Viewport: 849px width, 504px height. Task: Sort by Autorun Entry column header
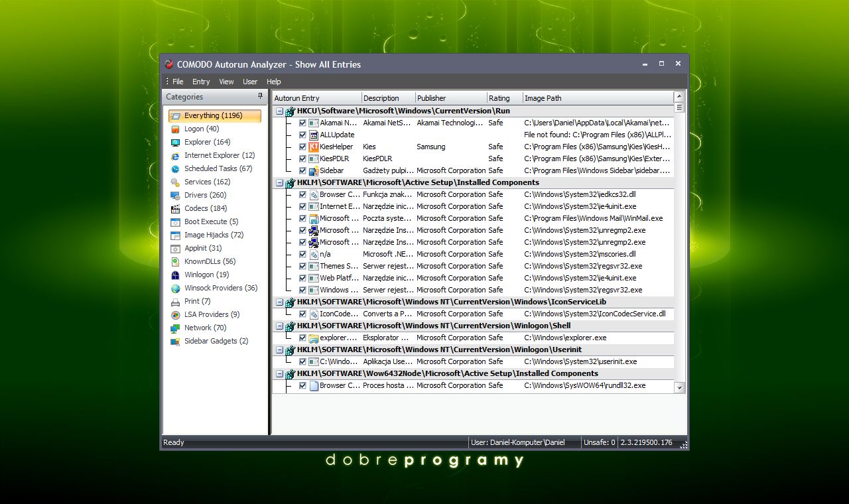[317, 98]
